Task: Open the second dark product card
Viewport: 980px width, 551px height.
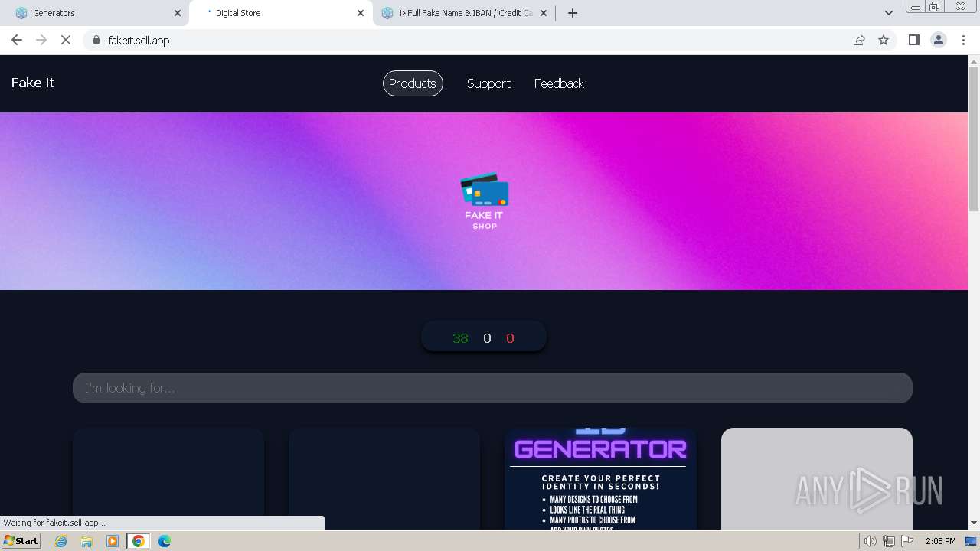Action: pyautogui.click(x=384, y=478)
